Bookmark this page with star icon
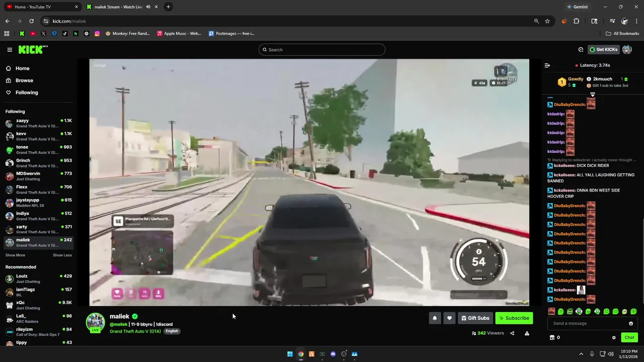Image resolution: width=644 pixels, height=362 pixels. 547,21
